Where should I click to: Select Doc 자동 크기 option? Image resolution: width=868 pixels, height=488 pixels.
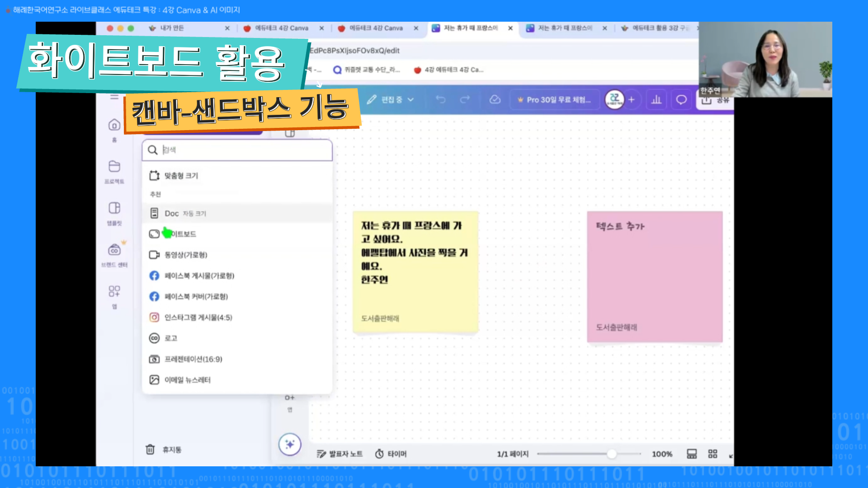(237, 213)
